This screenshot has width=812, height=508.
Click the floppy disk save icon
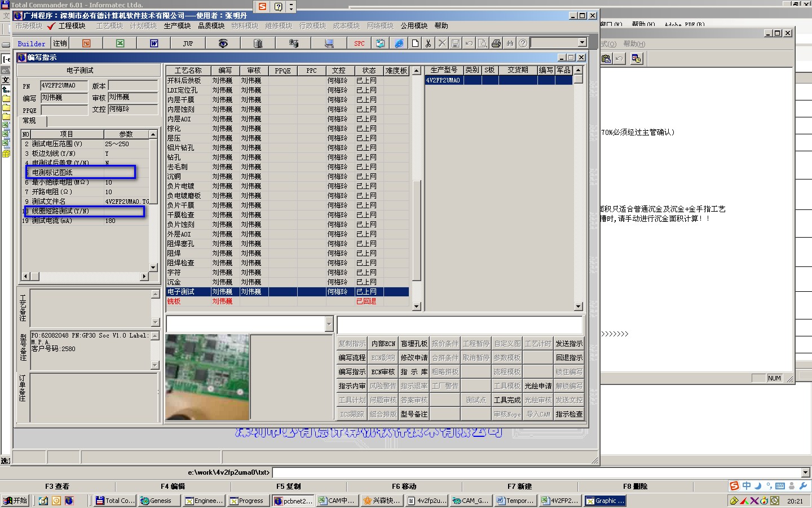coord(456,43)
